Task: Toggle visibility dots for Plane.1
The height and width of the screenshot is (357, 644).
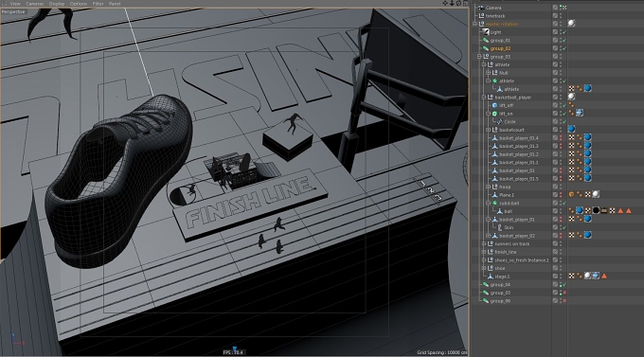Action: (x=561, y=195)
